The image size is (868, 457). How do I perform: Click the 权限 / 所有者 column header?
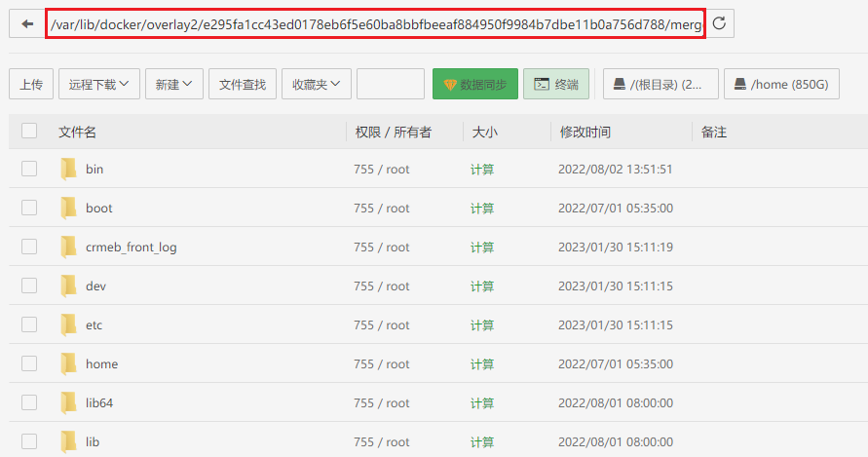coord(393,132)
